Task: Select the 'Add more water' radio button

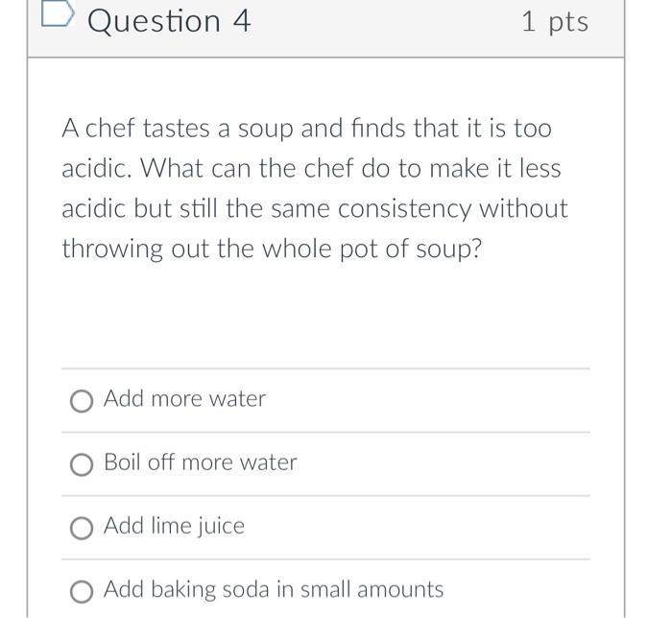Action: click(x=82, y=400)
